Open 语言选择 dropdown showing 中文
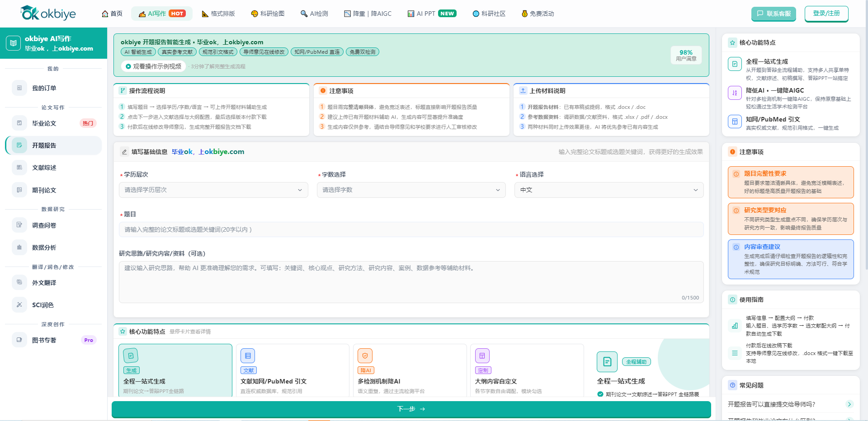The image size is (868, 421). pyautogui.click(x=609, y=190)
